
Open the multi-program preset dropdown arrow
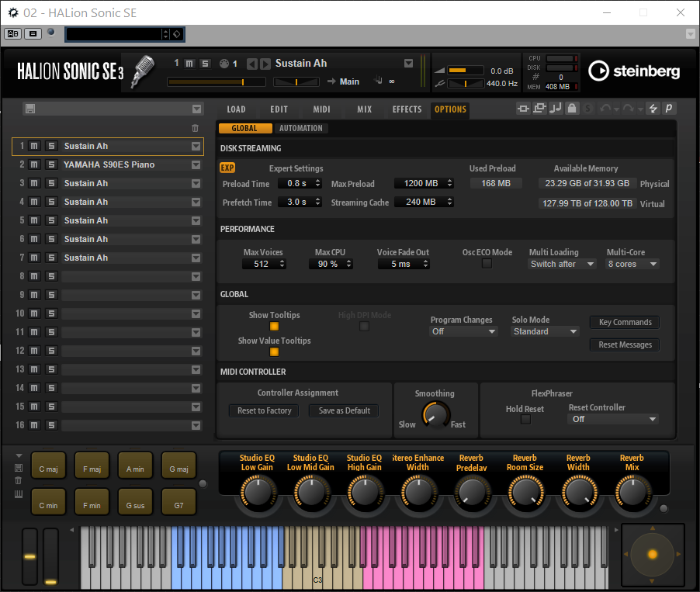(x=196, y=109)
